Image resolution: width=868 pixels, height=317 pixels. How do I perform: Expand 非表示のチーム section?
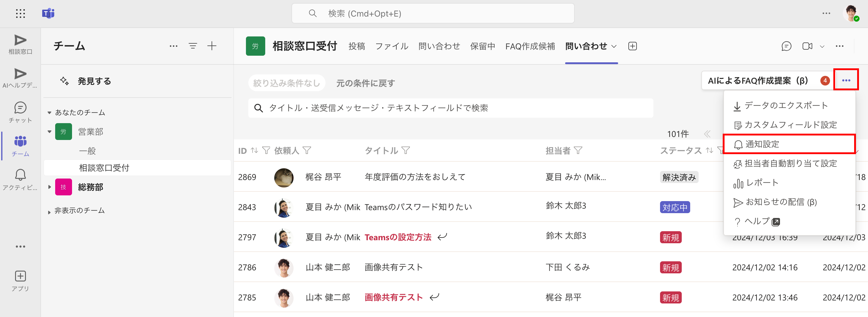click(49, 212)
